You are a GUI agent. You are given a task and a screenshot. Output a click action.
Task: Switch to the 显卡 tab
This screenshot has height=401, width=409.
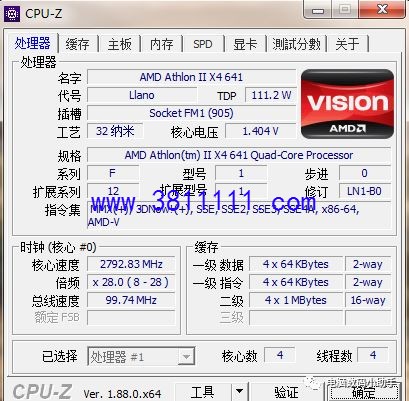245,44
